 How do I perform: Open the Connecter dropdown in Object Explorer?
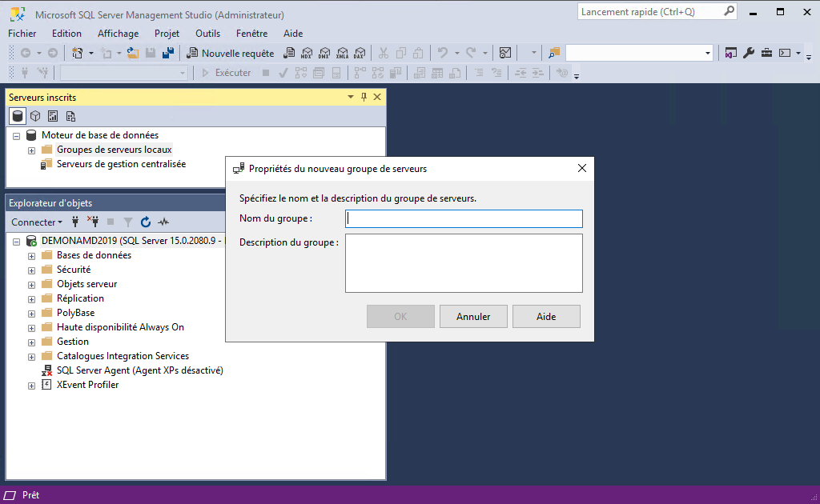(x=37, y=222)
